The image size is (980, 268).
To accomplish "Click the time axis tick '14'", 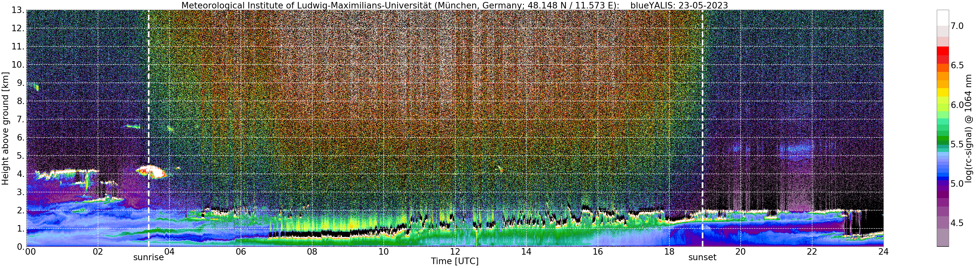I will coord(526,251).
